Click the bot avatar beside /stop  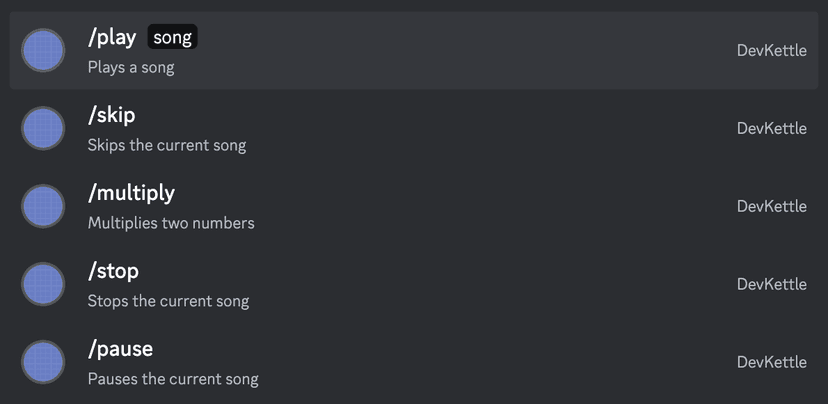coord(43,284)
